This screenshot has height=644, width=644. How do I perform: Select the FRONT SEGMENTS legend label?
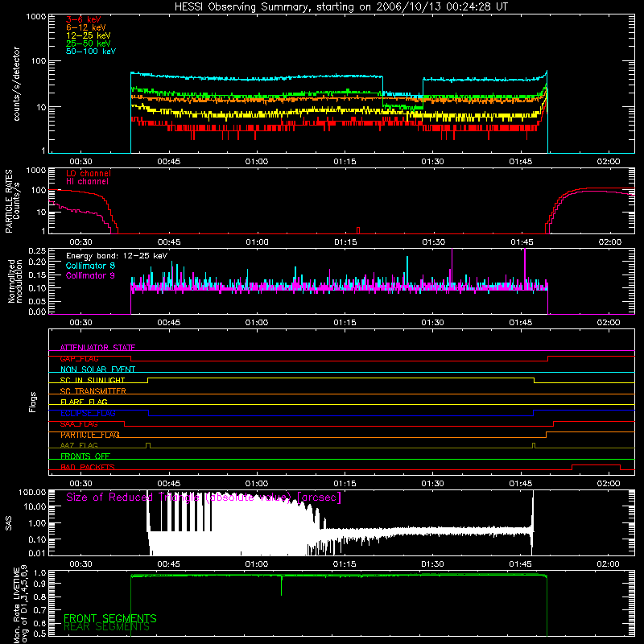110,618
